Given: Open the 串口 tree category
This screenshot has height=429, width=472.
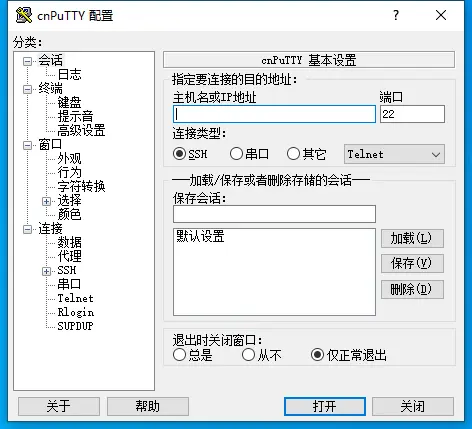Looking at the screenshot, I should pos(69,284).
